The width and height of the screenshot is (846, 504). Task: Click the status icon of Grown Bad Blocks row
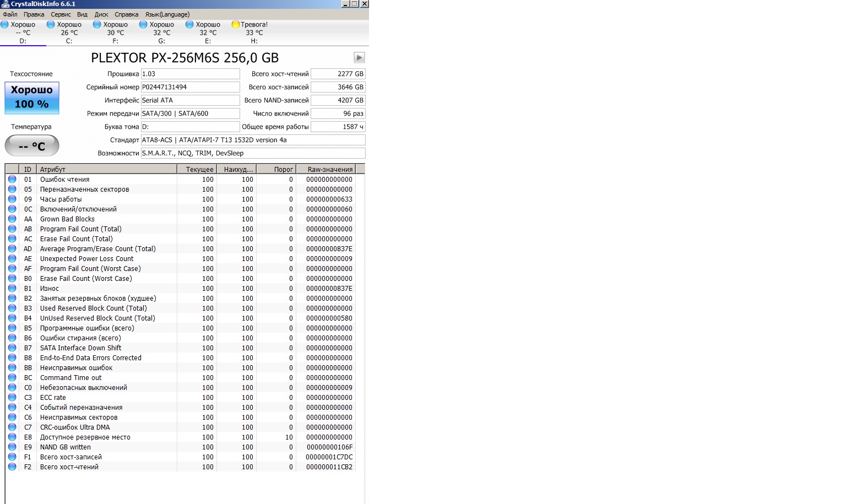(12, 219)
